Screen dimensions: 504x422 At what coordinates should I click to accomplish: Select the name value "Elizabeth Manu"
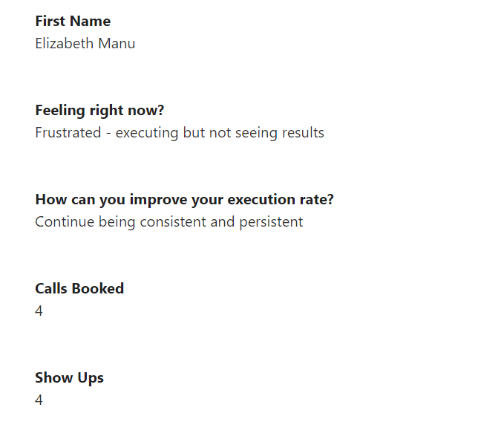click(x=85, y=44)
